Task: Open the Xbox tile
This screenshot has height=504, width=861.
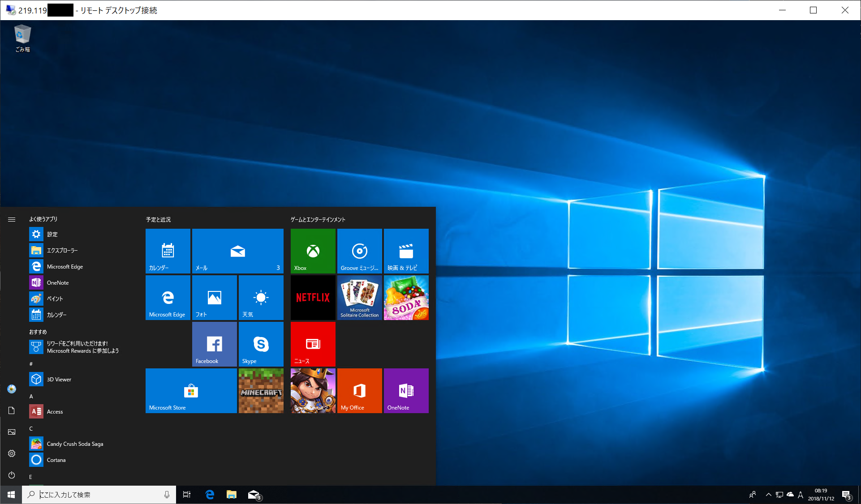Action: click(x=313, y=251)
